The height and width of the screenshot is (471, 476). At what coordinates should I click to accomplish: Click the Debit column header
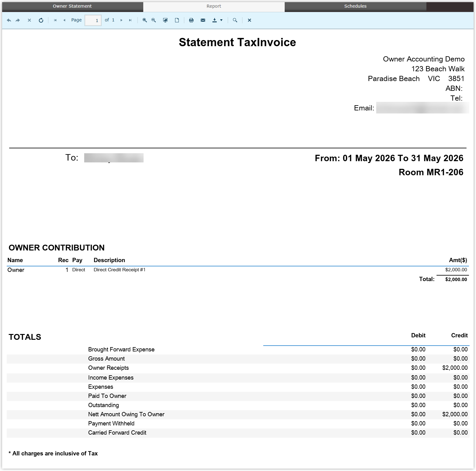pos(418,336)
